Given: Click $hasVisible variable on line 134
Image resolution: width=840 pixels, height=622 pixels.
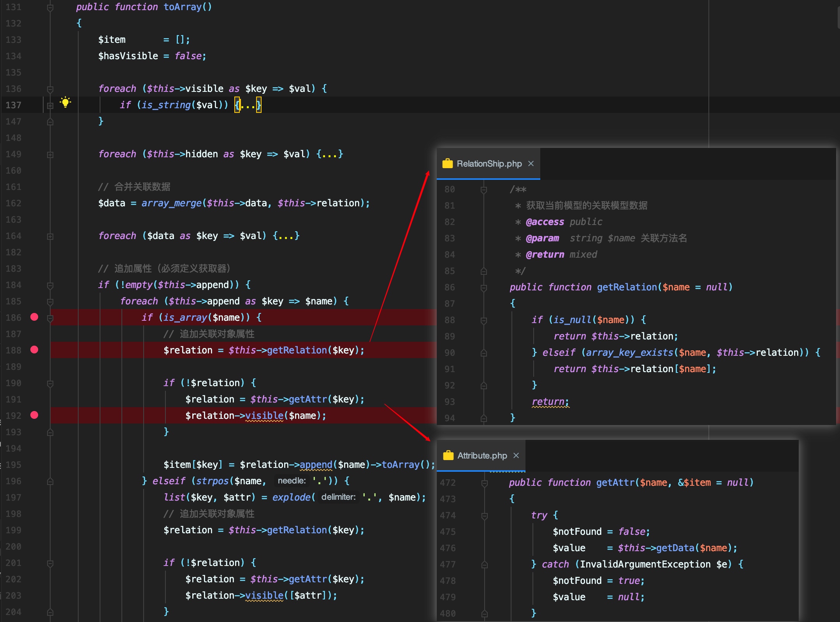Looking at the screenshot, I should 128,56.
